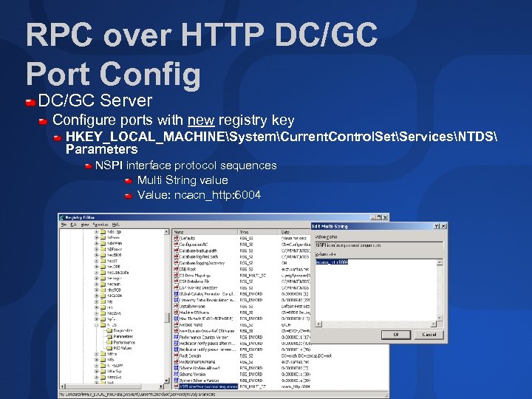Click DWORD icon beside System Schema Version
This screenshot has width=532, height=399.
point(176,381)
